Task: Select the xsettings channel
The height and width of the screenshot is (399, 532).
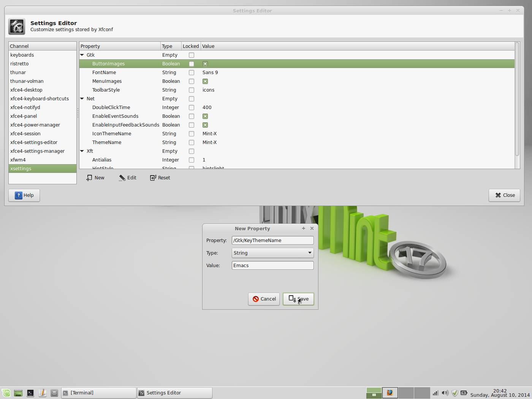Action: click(43, 169)
